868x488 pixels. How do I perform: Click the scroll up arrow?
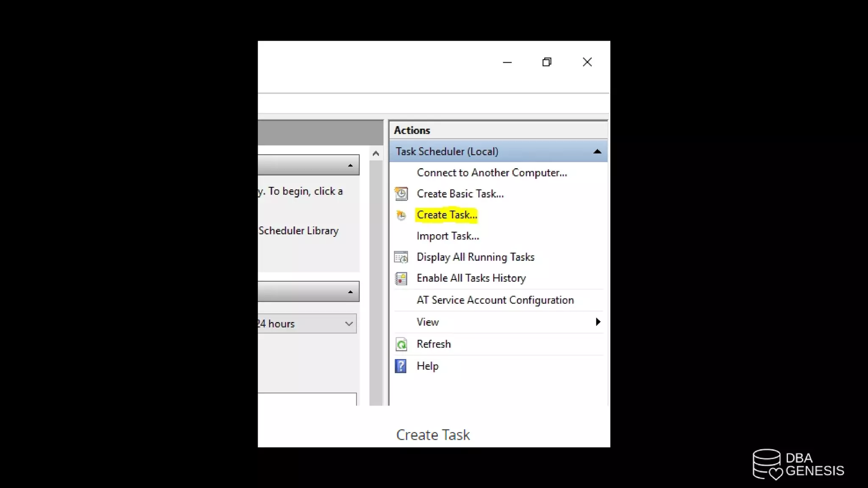(376, 154)
